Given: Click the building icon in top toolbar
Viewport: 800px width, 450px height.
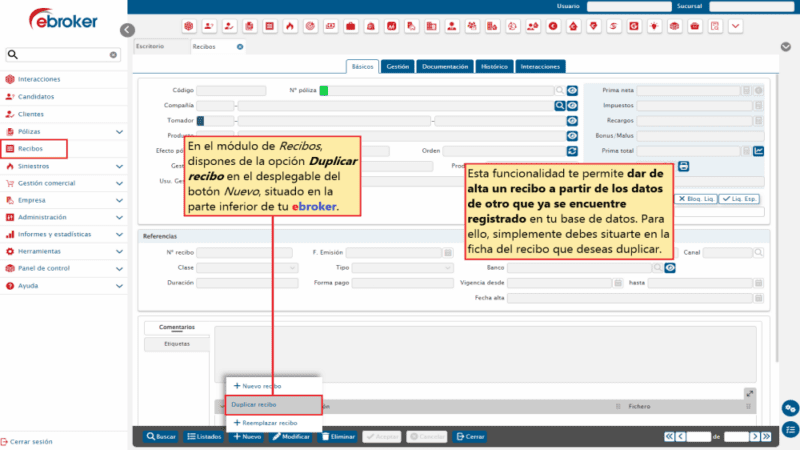Looking at the screenshot, I should [432, 26].
